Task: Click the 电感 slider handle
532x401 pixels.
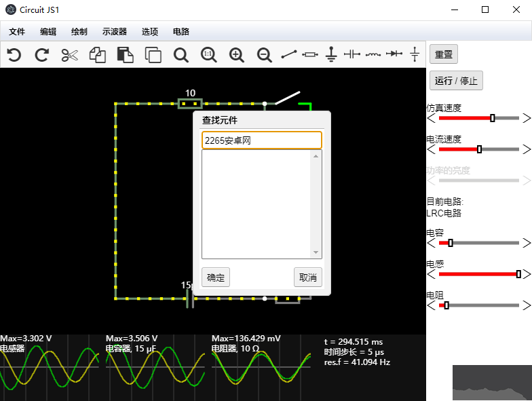Action: (518, 274)
